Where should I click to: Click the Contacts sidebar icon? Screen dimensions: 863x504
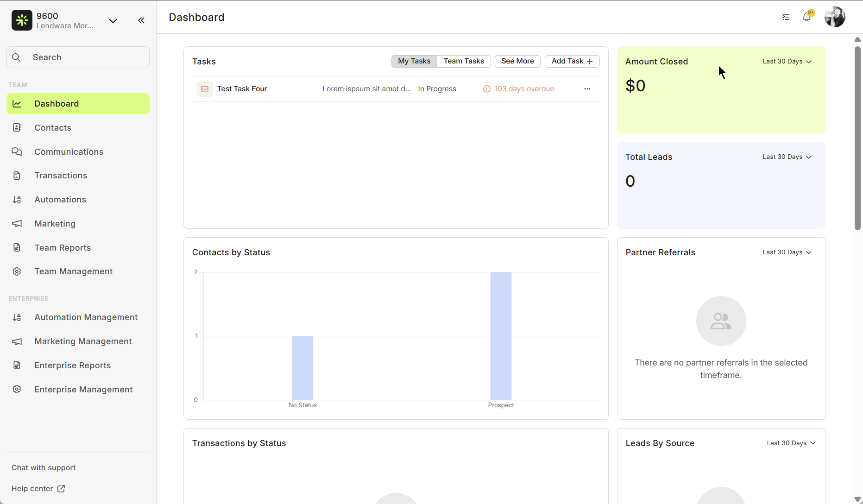pyautogui.click(x=17, y=127)
